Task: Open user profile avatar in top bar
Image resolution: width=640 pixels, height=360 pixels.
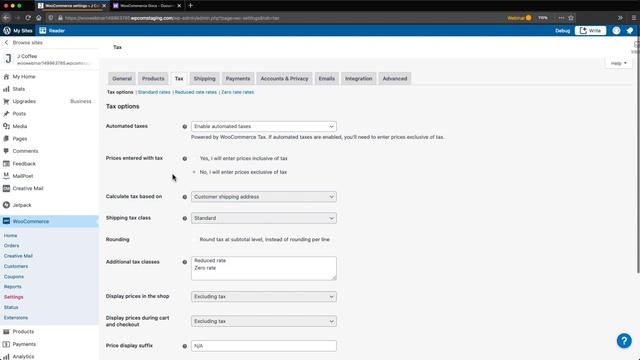Action: 616,31
